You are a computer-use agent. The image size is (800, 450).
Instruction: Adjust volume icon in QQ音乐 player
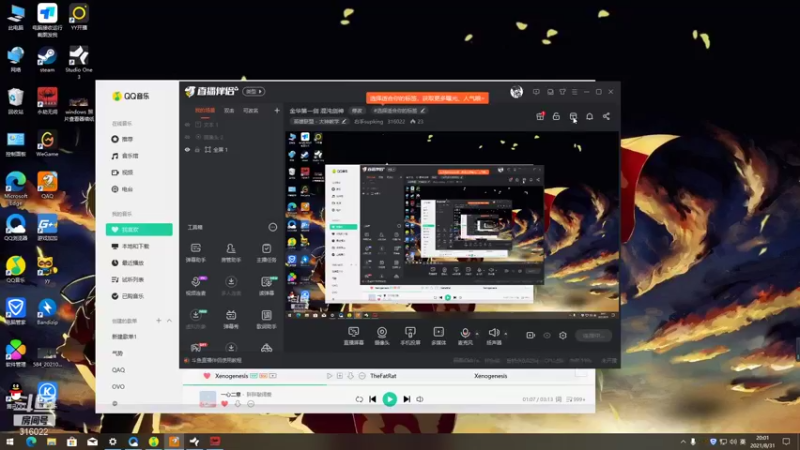coord(420,399)
